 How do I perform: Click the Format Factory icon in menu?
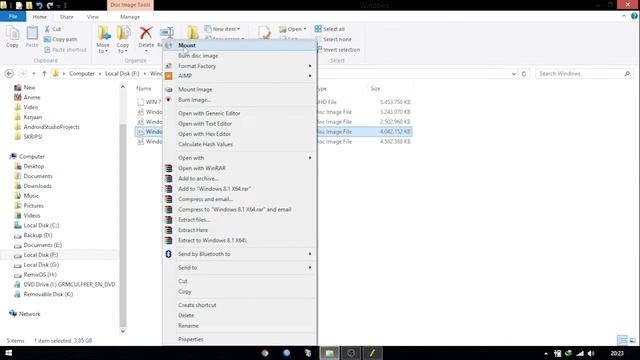coord(169,66)
